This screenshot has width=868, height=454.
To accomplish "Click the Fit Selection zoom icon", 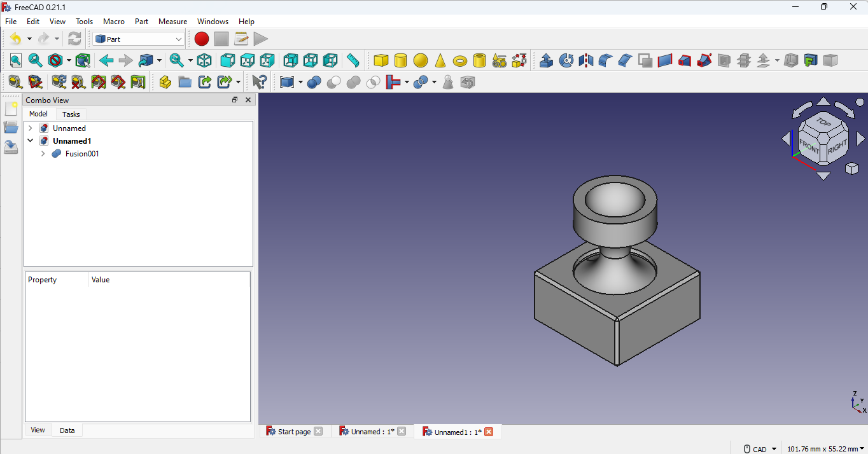I will [x=35, y=60].
